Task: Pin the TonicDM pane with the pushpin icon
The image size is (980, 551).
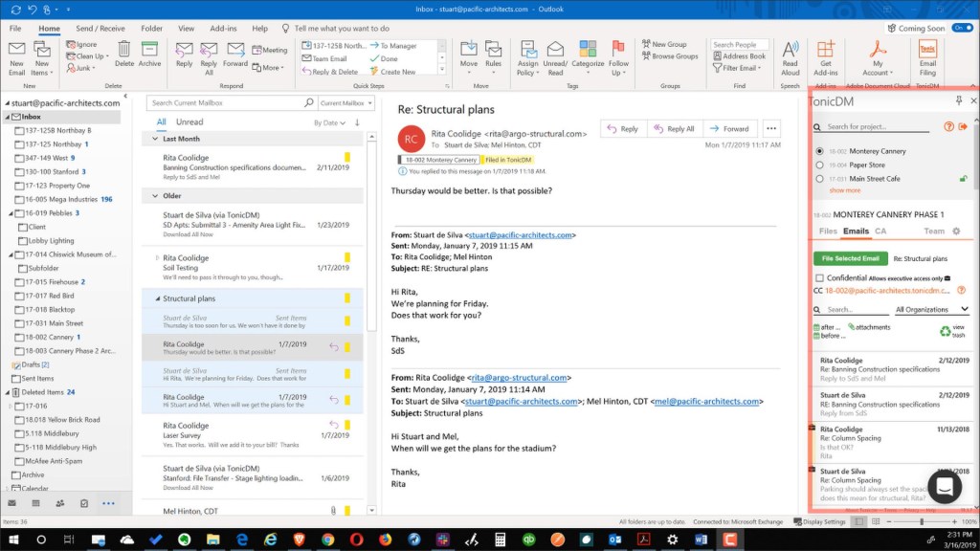Action: [959, 100]
